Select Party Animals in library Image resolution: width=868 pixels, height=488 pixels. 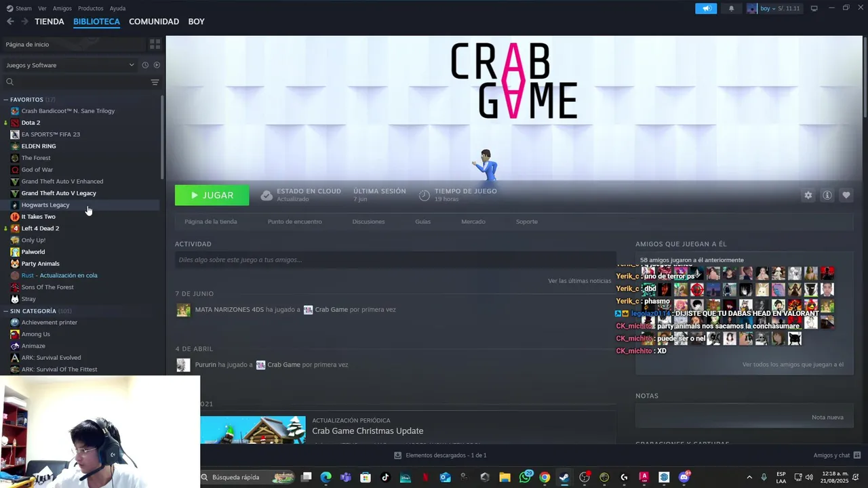(40, 264)
